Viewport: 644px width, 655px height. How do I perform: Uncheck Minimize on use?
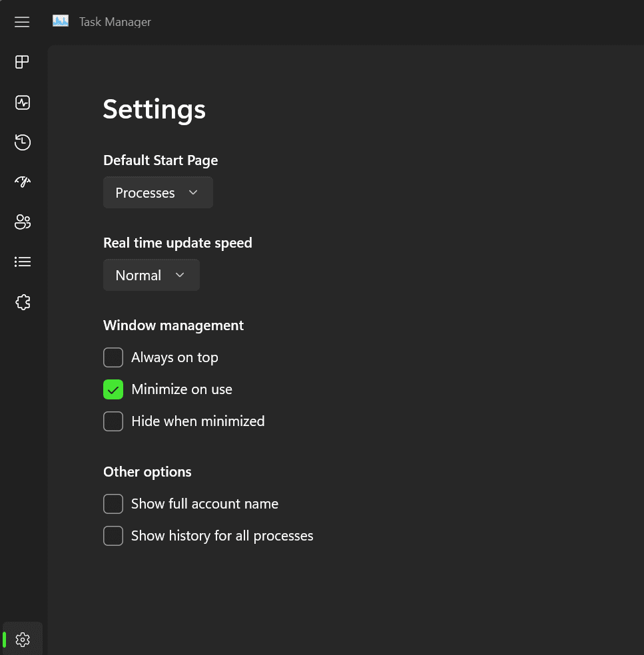(x=113, y=389)
